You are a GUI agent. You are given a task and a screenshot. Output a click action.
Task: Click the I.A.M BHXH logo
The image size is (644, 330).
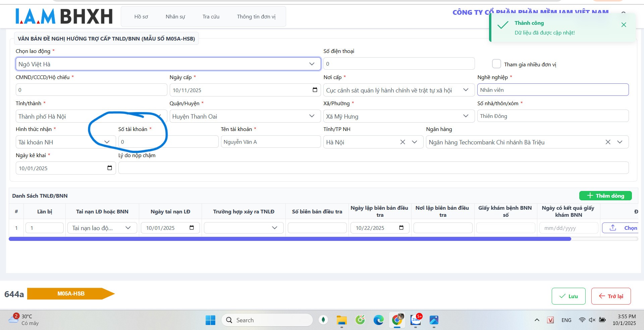pyautogui.click(x=64, y=16)
